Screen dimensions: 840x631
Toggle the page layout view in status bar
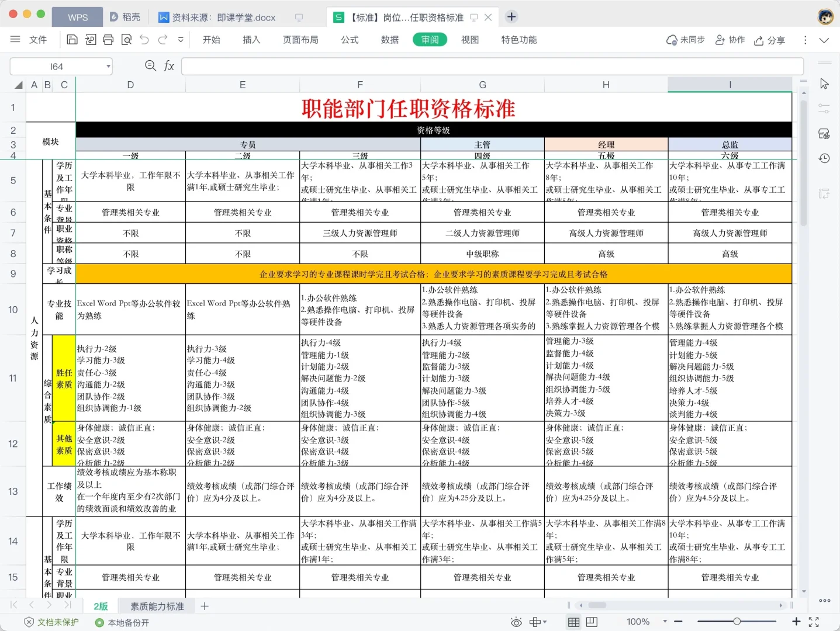point(592,621)
